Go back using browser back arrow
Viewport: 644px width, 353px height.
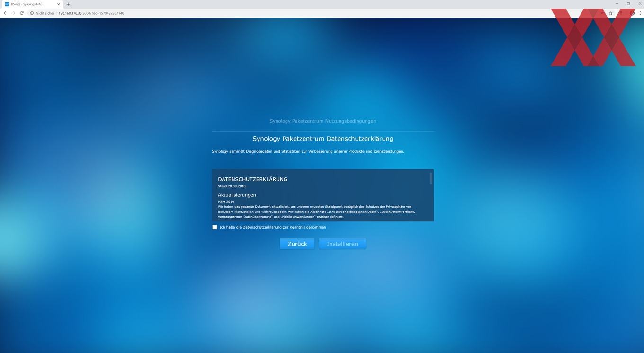pos(5,13)
